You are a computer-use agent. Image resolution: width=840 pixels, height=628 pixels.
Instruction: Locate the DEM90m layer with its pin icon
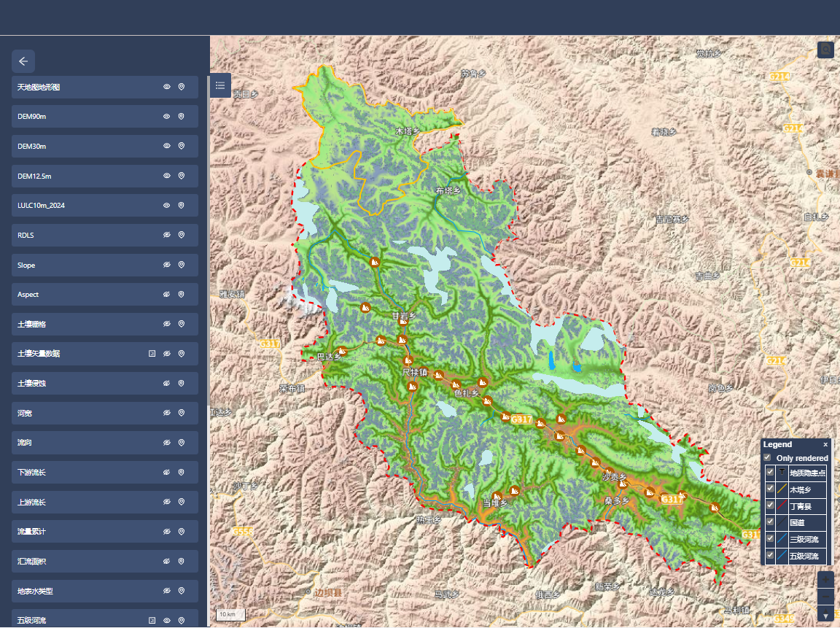tap(182, 117)
